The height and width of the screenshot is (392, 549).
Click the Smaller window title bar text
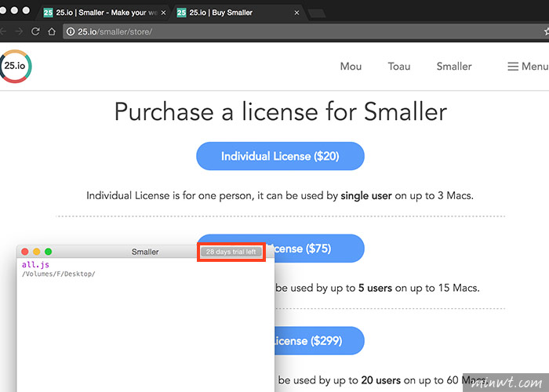point(145,252)
